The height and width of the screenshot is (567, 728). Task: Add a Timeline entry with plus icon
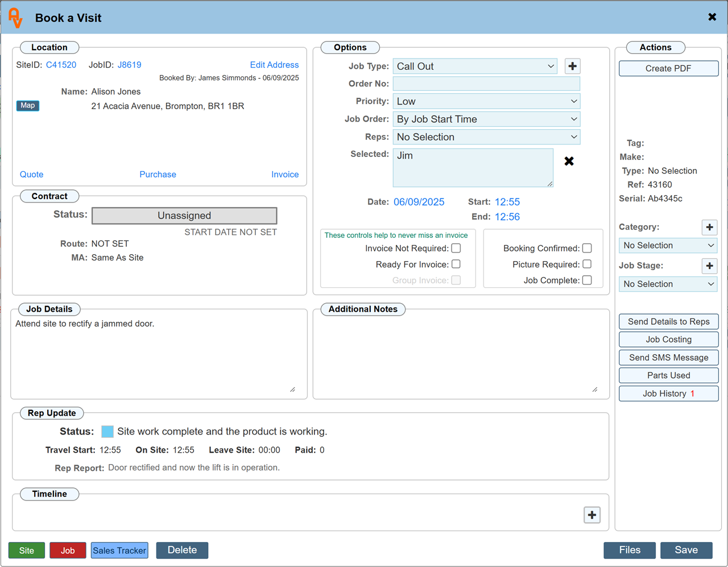[x=592, y=515]
